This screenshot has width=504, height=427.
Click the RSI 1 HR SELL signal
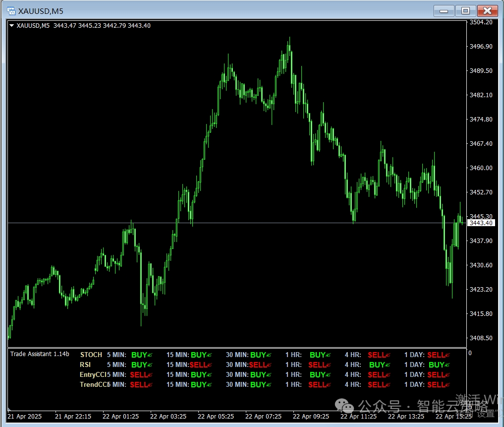pyautogui.click(x=320, y=365)
